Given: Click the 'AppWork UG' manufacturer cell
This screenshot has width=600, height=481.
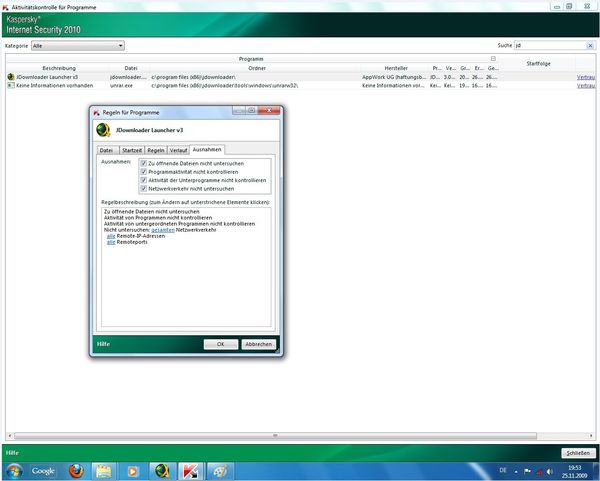Looking at the screenshot, I should coord(394,77).
